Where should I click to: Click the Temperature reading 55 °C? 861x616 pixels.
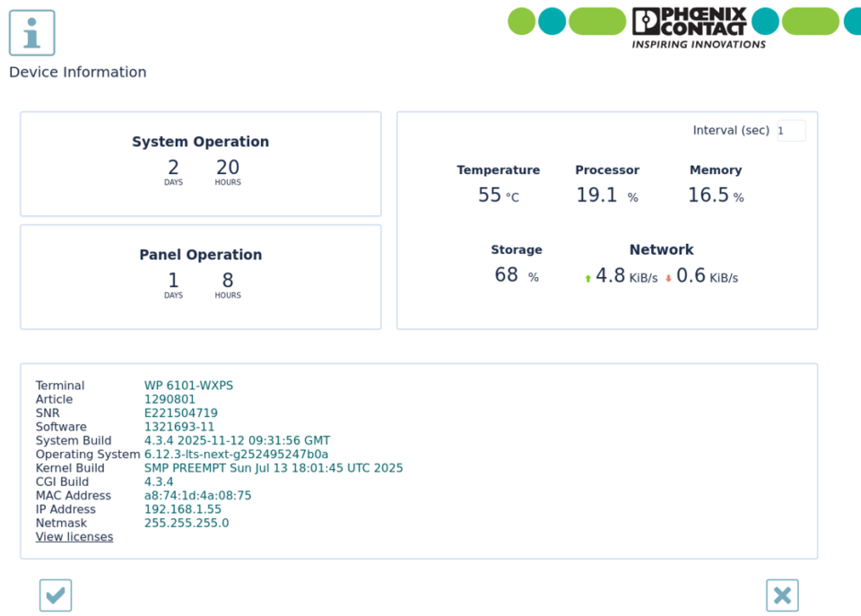[498, 195]
